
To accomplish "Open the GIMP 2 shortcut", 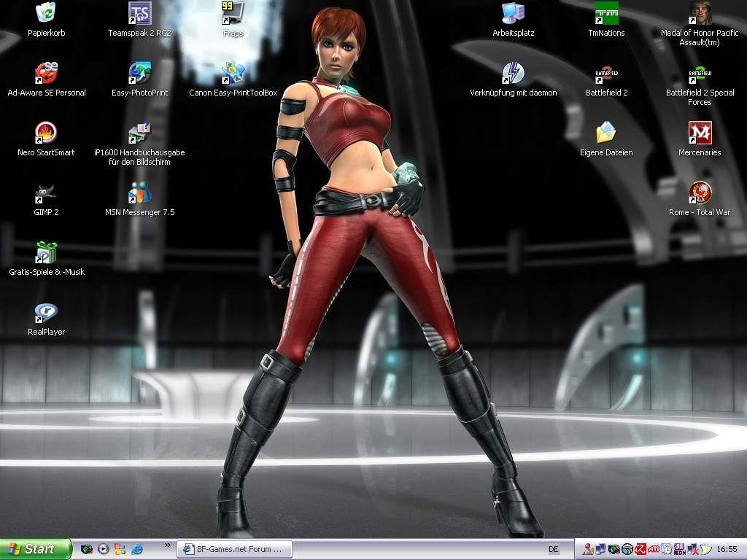I will click(x=46, y=199).
